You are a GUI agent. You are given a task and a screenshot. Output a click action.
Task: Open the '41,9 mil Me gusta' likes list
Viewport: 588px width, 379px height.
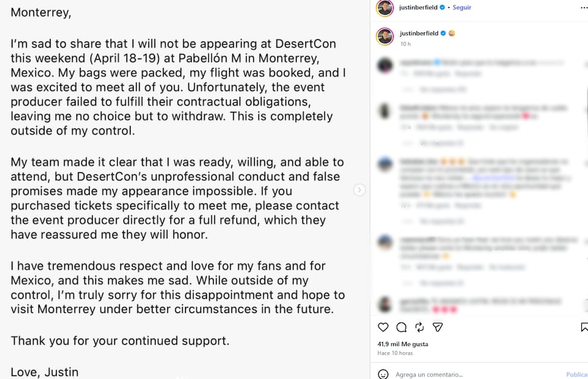click(x=402, y=344)
